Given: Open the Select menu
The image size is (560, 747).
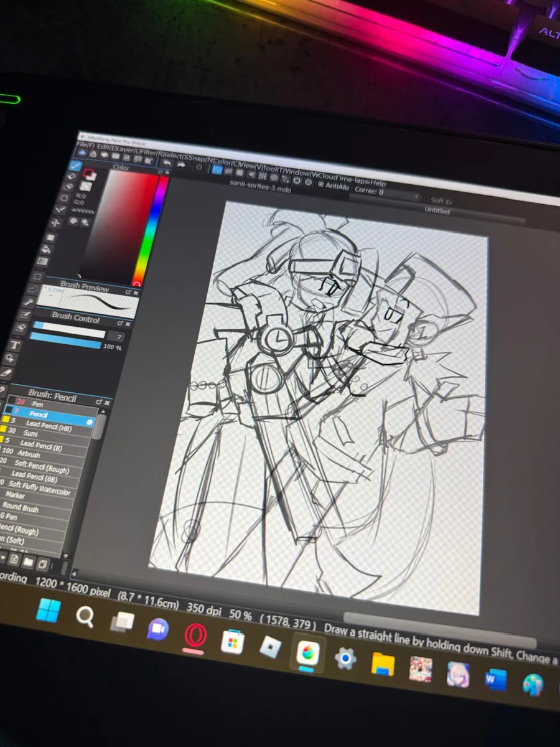Looking at the screenshot, I should tap(177, 157).
